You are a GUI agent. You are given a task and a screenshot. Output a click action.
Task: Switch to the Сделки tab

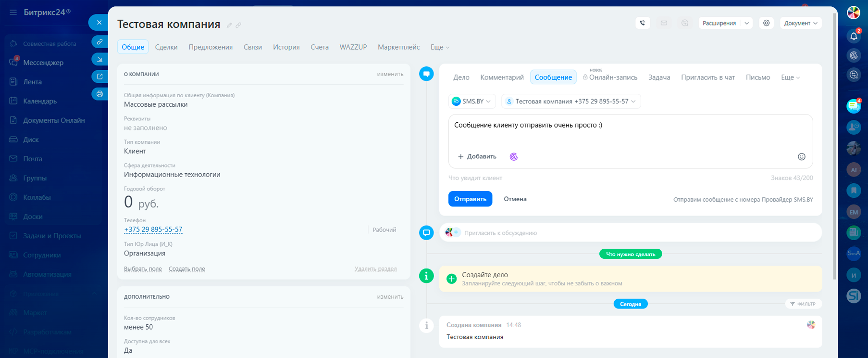tap(166, 47)
